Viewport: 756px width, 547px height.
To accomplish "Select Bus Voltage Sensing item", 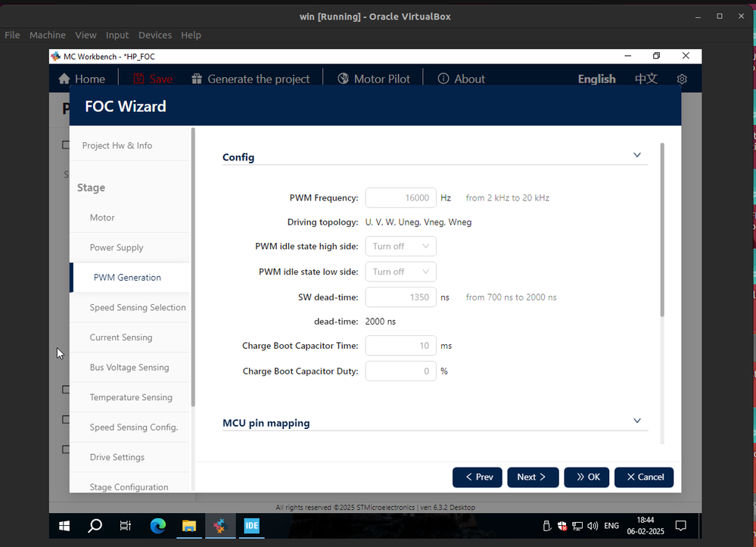I will [129, 367].
